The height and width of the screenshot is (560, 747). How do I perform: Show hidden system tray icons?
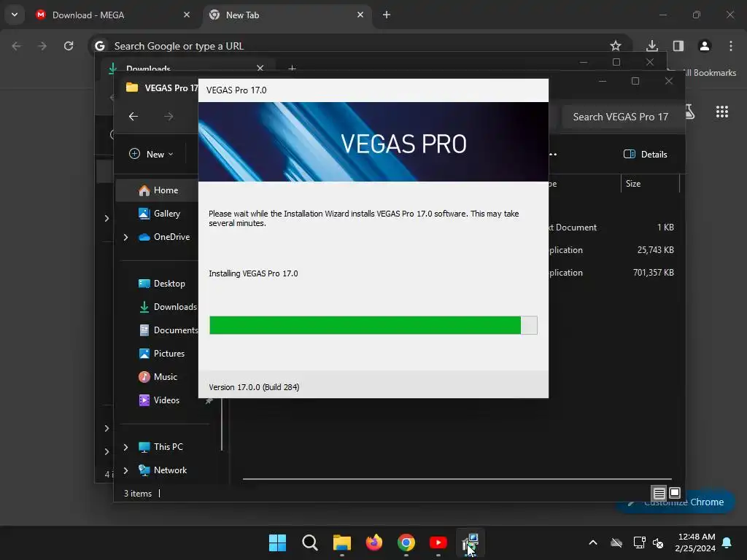click(x=593, y=542)
